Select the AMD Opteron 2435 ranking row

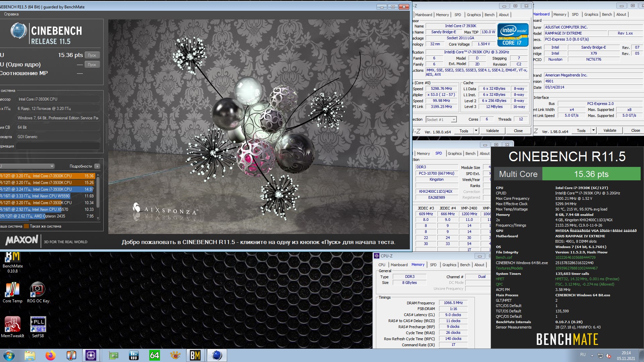point(48,216)
